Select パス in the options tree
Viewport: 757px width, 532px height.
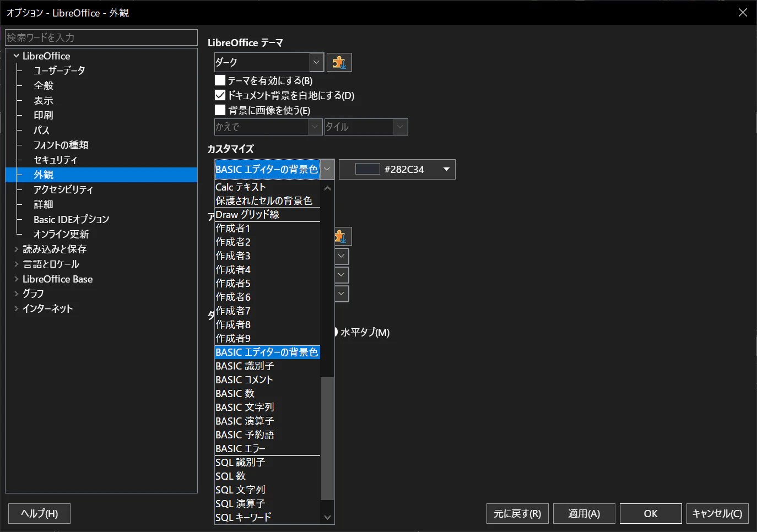(41, 130)
